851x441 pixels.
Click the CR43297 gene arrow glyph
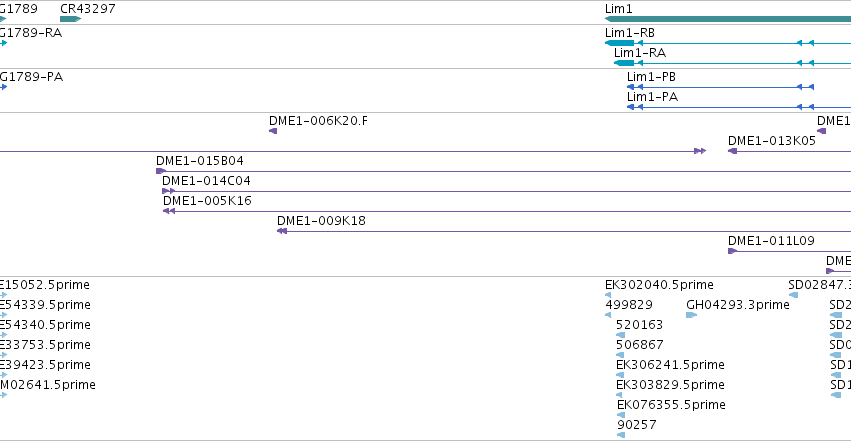tap(71, 19)
